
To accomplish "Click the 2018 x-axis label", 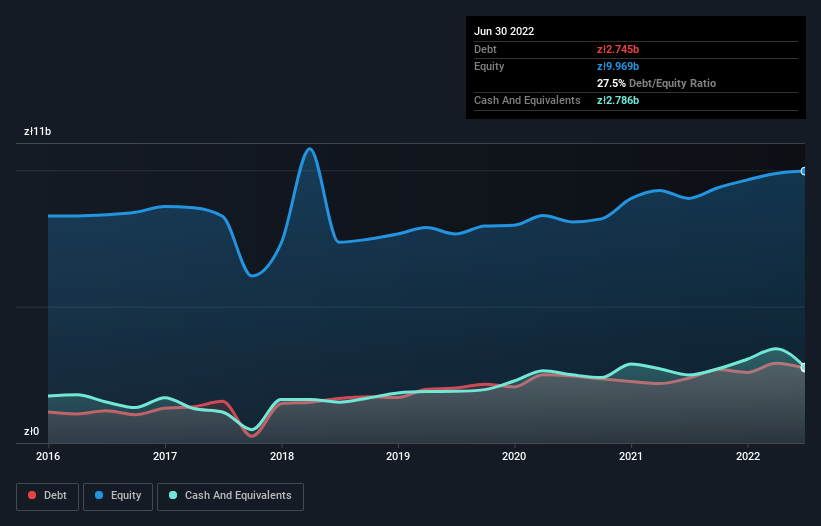I will pos(282,456).
